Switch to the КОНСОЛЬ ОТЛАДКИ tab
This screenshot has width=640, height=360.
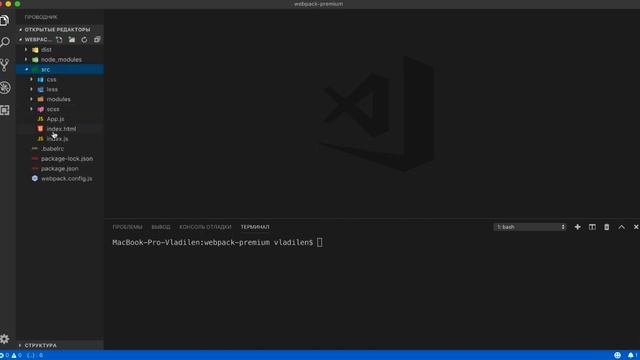tap(205, 227)
